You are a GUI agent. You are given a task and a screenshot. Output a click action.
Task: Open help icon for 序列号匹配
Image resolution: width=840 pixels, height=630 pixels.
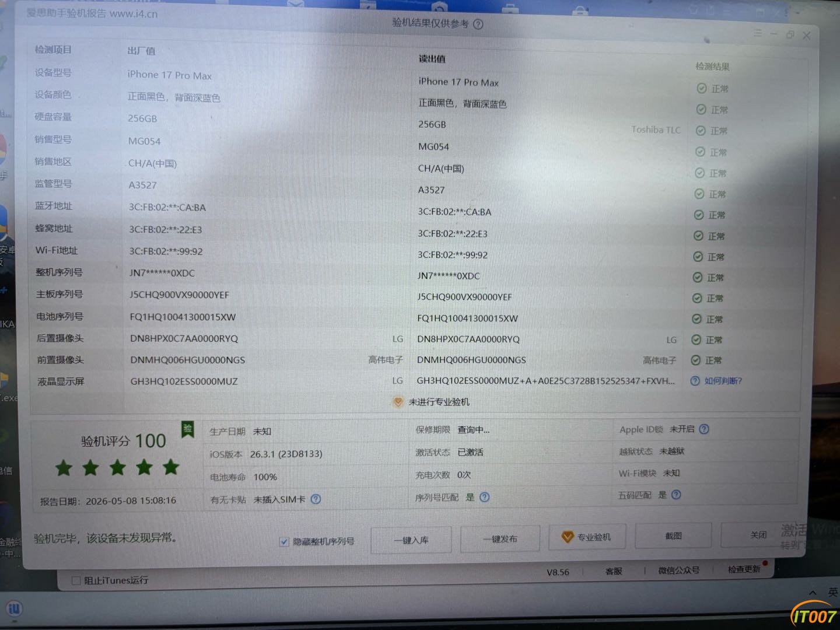[484, 497]
